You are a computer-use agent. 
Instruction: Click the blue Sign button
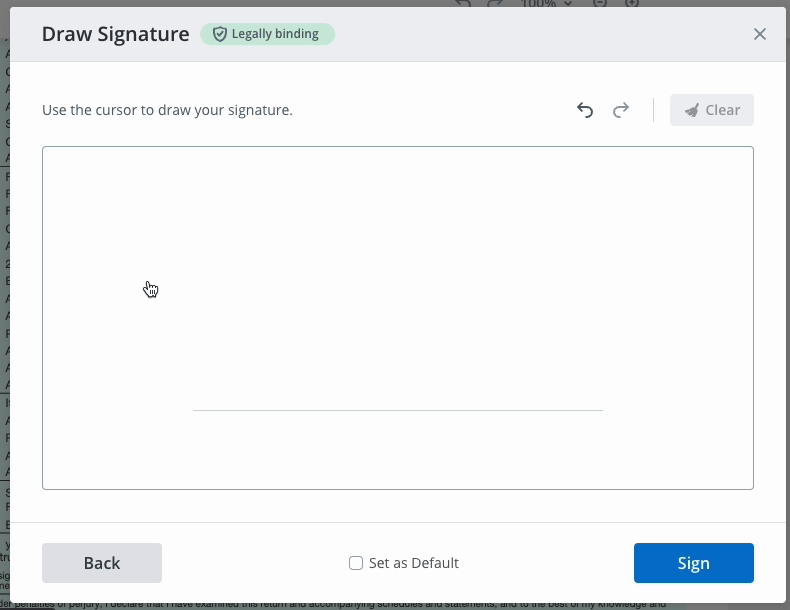pyautogui.click(x=693, y=563)
